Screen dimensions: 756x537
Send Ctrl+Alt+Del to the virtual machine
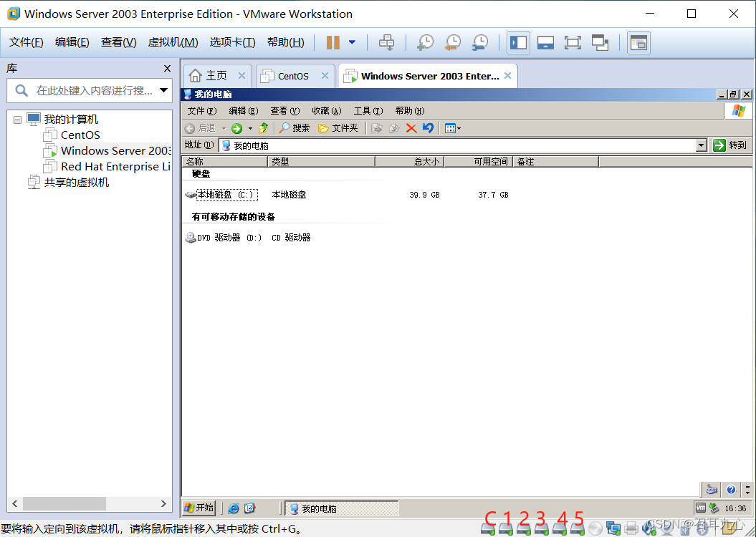[x=386, y=42]
